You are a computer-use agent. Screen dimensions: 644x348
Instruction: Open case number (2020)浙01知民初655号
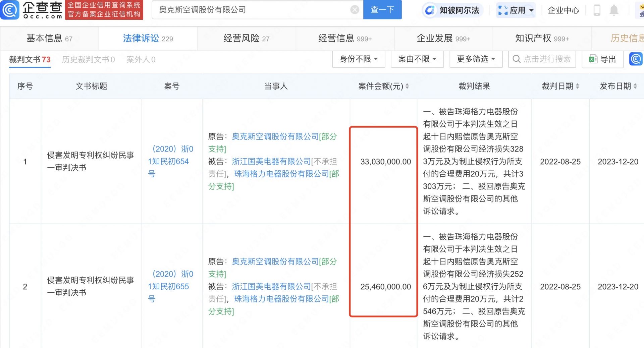(x=171, y=286)
